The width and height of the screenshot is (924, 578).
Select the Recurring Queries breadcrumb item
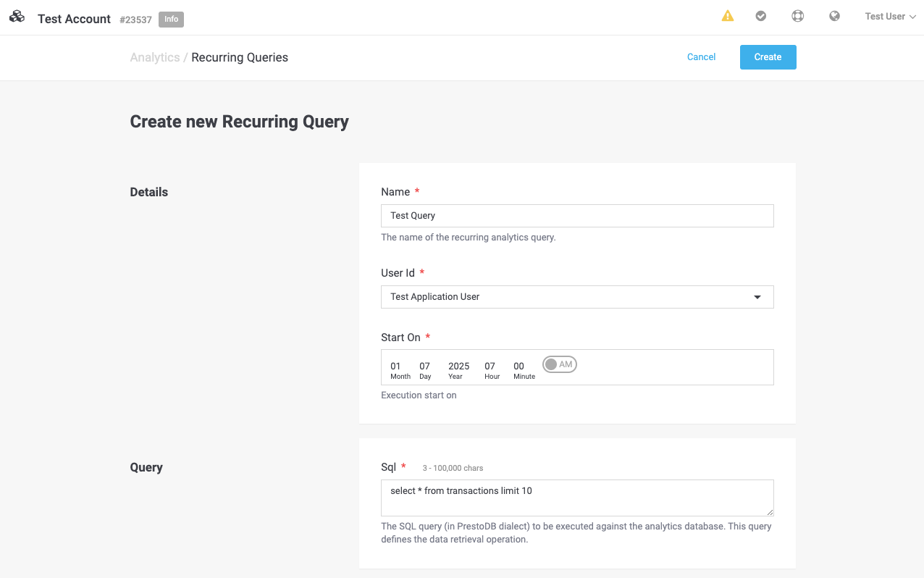click(239, 57)
